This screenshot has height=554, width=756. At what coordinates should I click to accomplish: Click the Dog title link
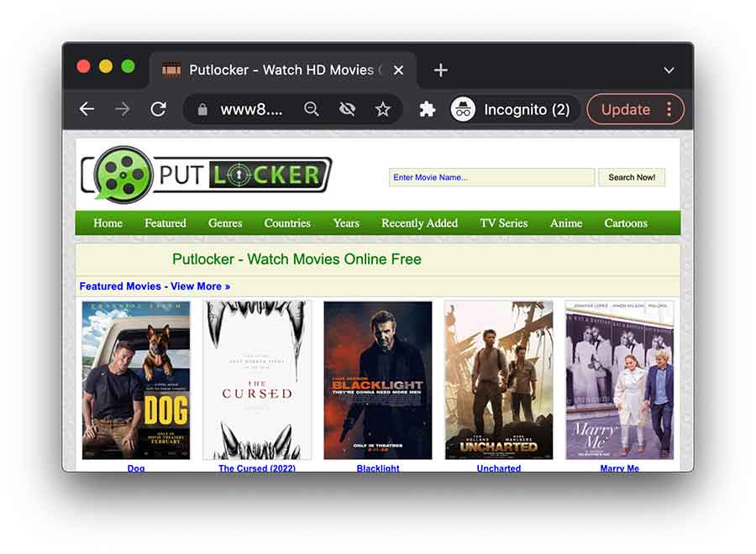[136, 468]
